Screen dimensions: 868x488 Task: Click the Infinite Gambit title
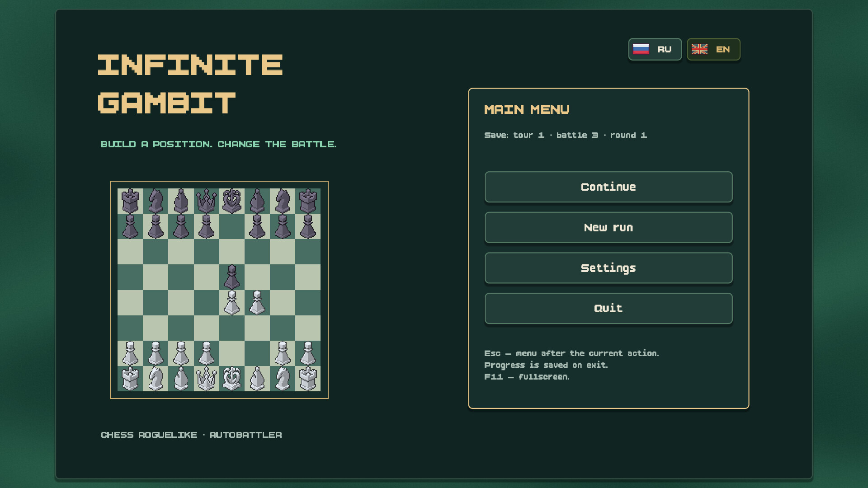point(190,84)
